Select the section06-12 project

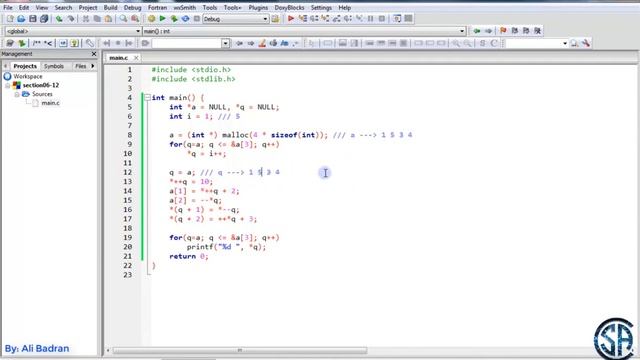point(41,85)
